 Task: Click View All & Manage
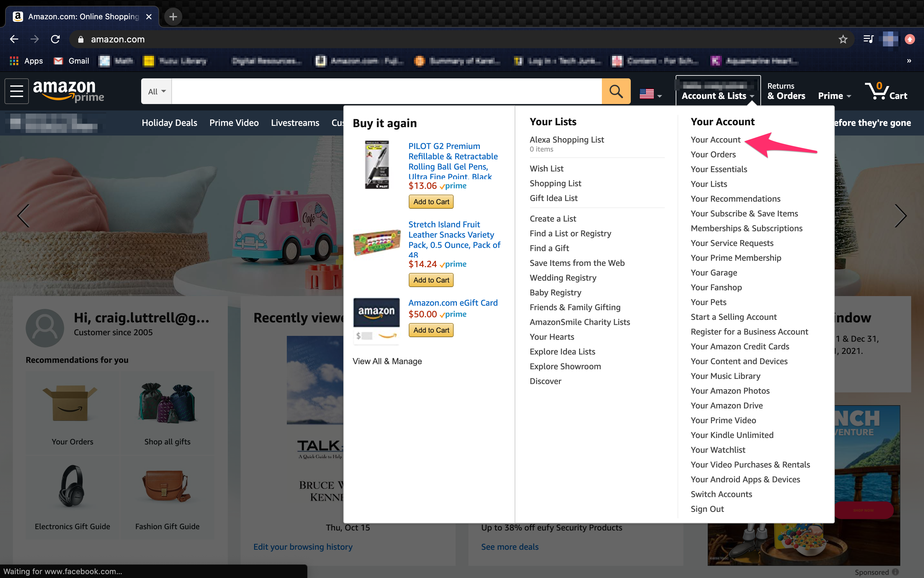387,361
